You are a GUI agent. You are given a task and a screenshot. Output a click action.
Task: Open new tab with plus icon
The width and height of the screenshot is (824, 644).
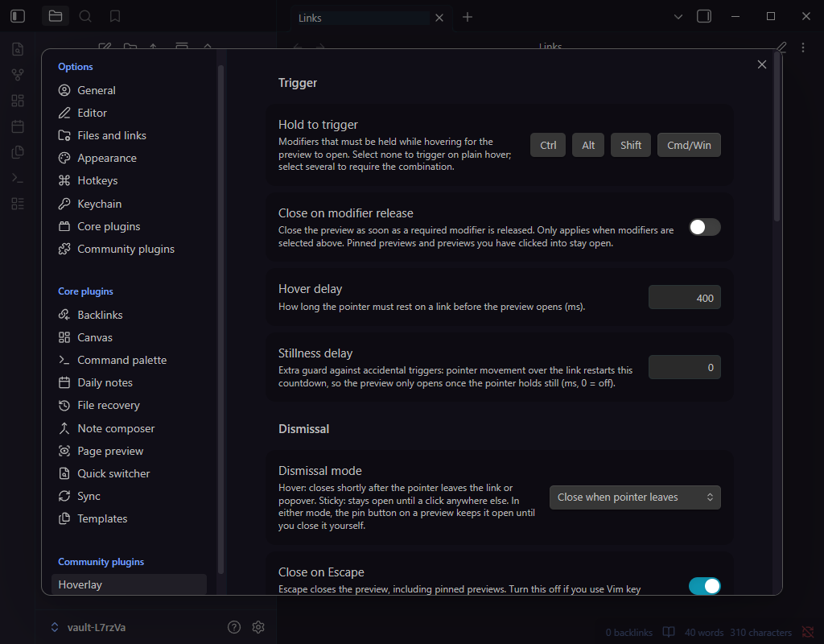468,18
